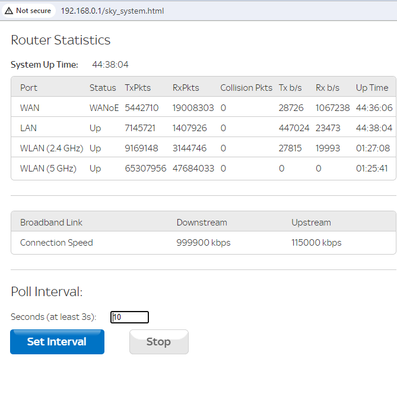Click WAN Rx b/s value 1067238
The image size is (397, 400).
tap(333, 108)
